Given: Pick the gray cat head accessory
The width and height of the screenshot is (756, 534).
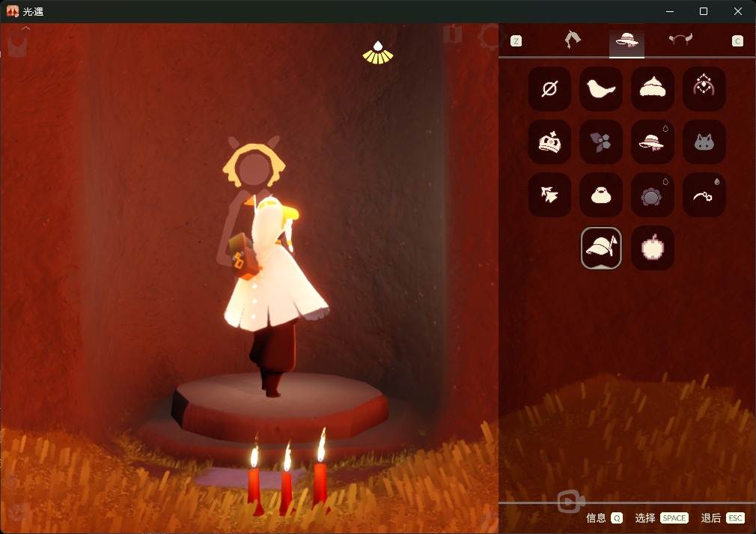Looking at the screenshot, I should pyautogui.click(x=704, y=142).
